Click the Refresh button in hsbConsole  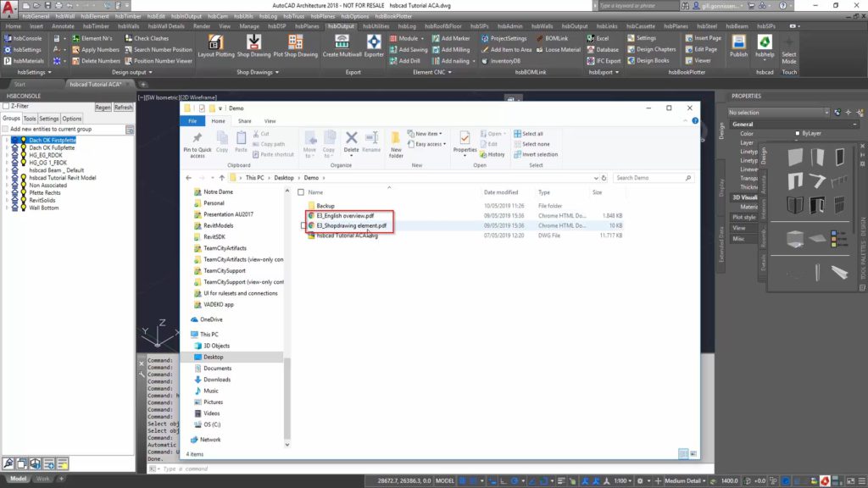(123, 108)
